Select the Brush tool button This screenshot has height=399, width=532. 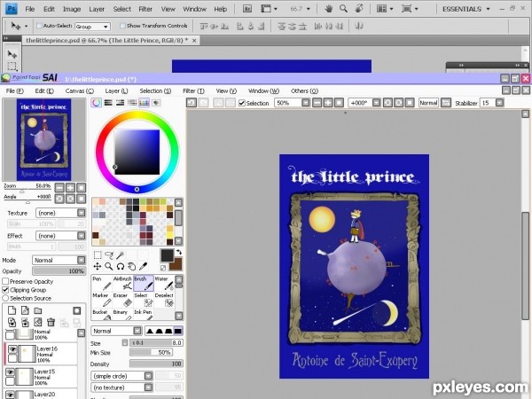143,284
